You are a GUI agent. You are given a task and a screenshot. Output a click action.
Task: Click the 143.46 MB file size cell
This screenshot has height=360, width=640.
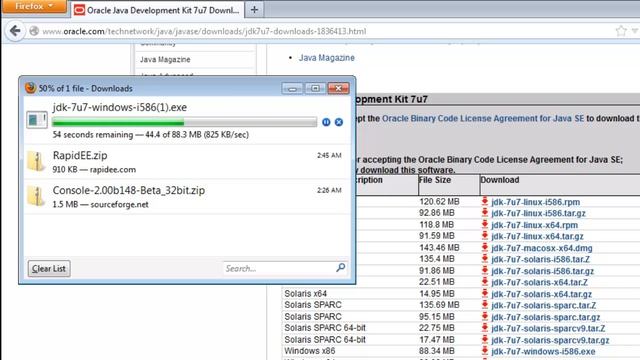pos(439,248)
